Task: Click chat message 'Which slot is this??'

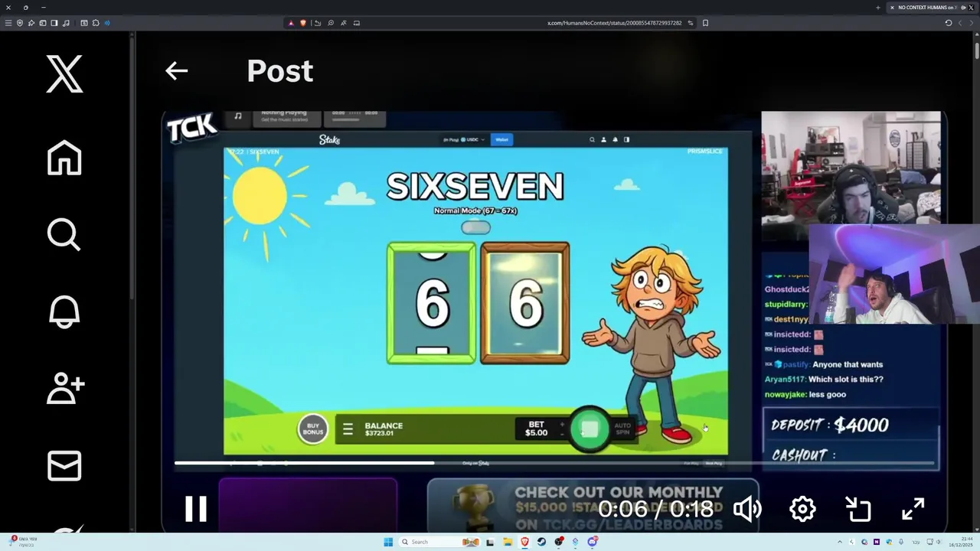Action: click(x=846, y=380)
